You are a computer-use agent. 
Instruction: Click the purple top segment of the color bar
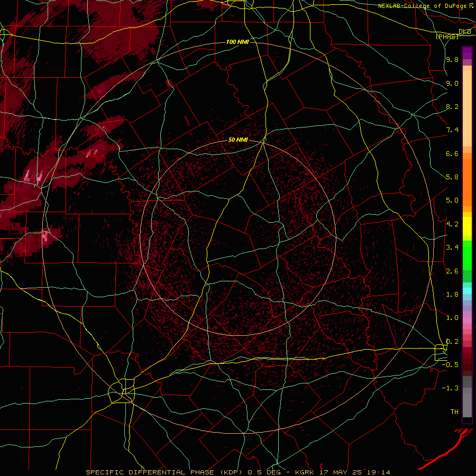[467, 53]
